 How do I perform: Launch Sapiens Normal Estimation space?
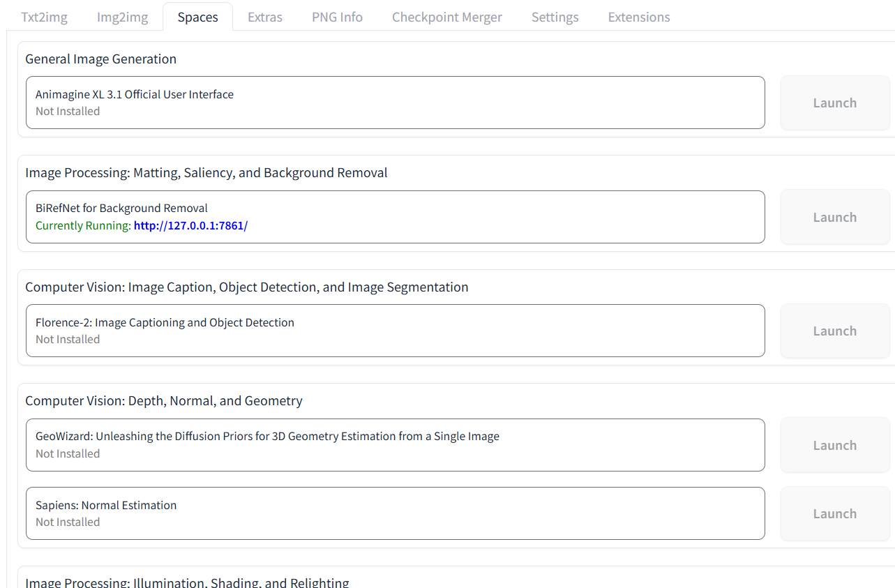coord(835,513)
